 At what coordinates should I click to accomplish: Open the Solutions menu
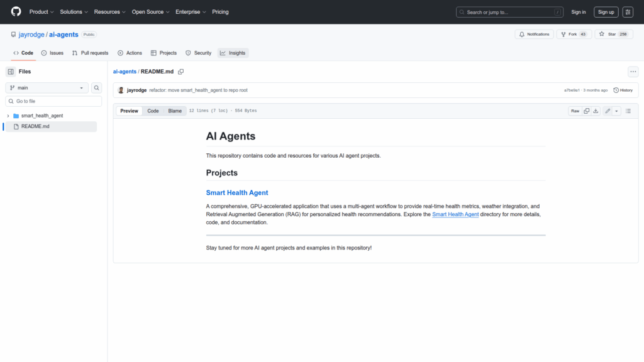pos(74,12)
